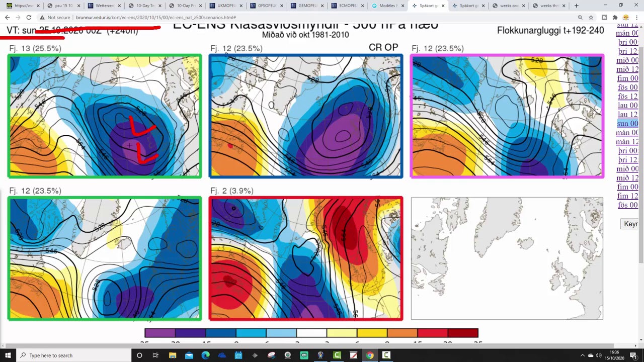View site info for Not secure warning
The width and height of the screenshot is (644, 362).
pos(56,17)
